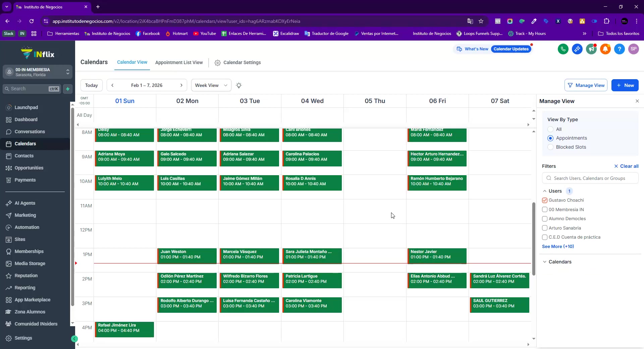Focus the sidebar Search field
Viewport: 644px width, 349px height.
tap(32, 89)
